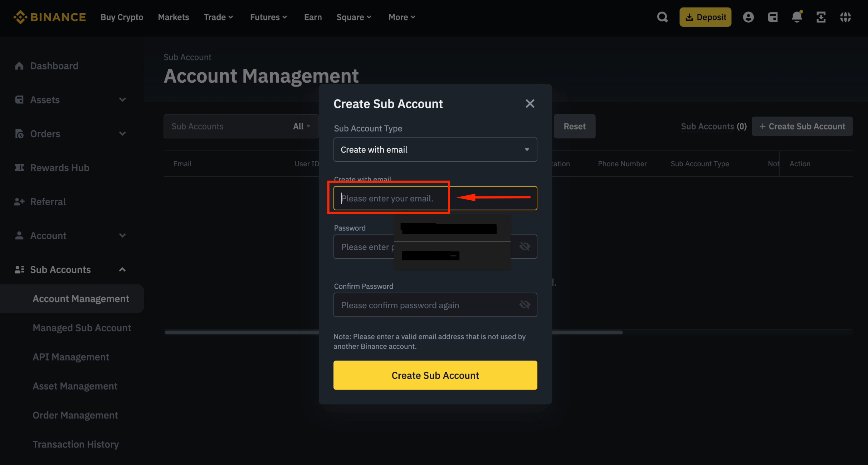Toggle password visibility in Password field

click(525, 246)
